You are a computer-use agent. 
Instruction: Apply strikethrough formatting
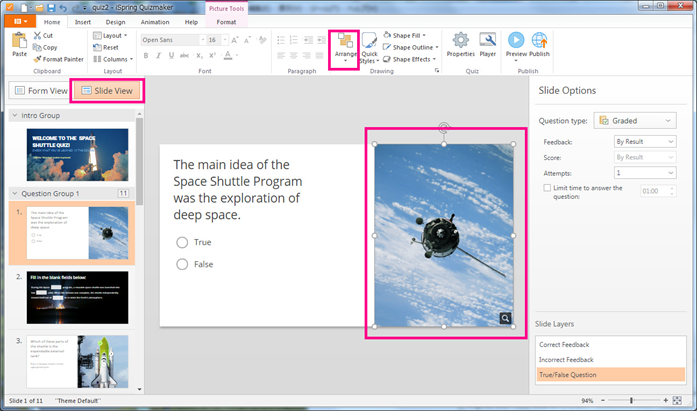(184, 56)
